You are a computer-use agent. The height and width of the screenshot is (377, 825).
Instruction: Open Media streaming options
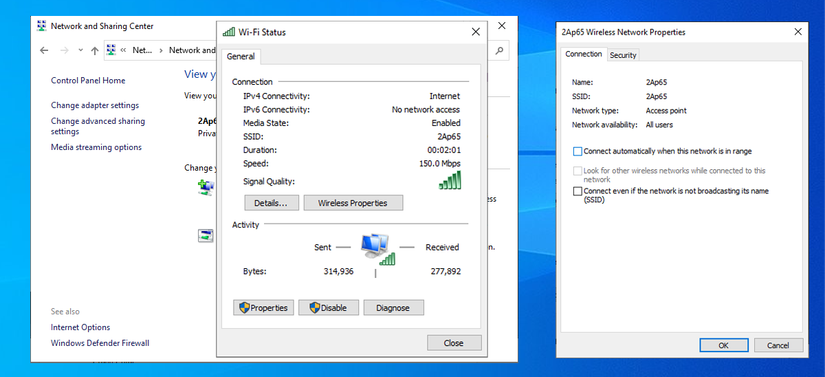pos(96,147)
